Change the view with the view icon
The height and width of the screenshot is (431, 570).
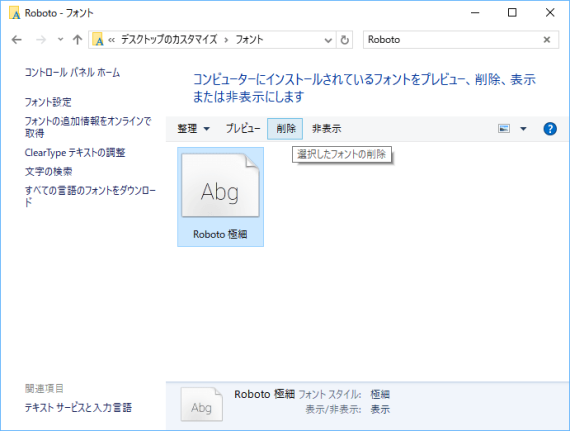click(504, 129)
